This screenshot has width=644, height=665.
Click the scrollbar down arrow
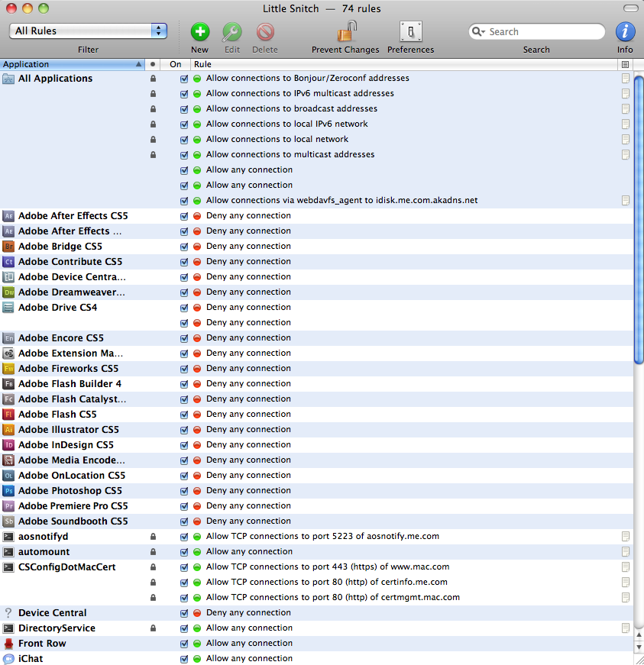639,647
